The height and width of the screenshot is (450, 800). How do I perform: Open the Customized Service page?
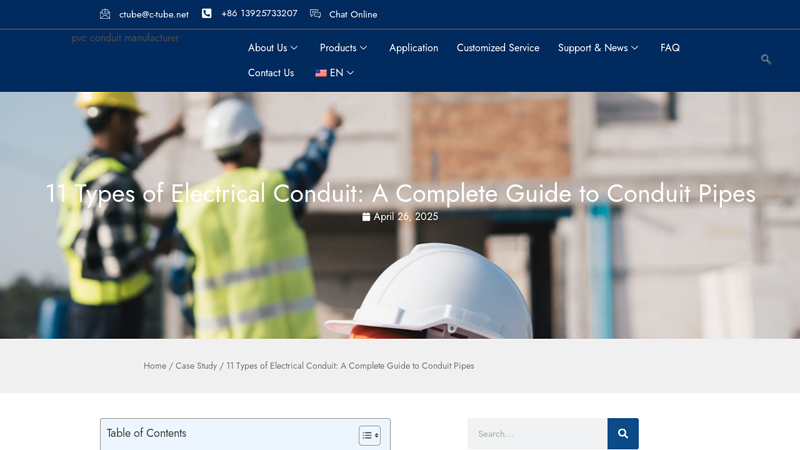click(x=497, y=48)
